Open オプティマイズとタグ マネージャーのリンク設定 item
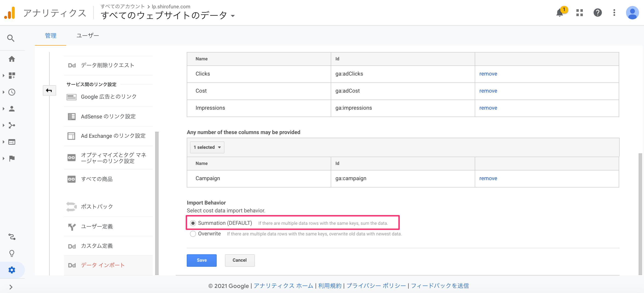The height and width of the screenshot is (293, 644). (108, 158)
